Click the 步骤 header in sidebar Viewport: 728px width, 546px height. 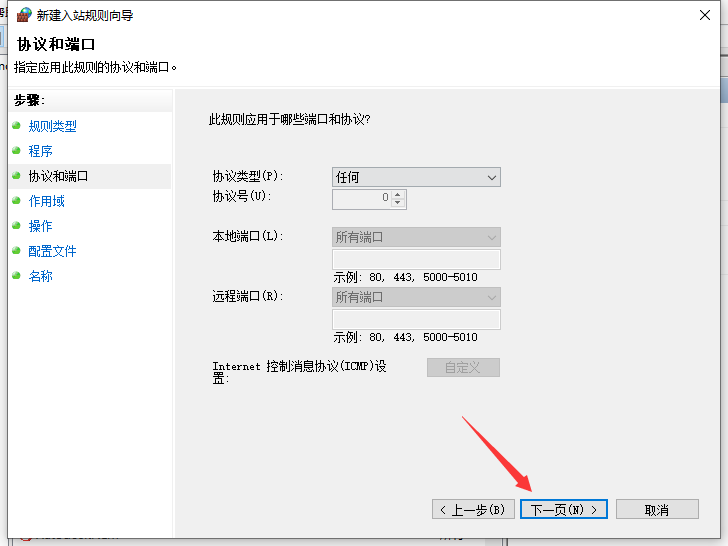(x=29, y=100)
